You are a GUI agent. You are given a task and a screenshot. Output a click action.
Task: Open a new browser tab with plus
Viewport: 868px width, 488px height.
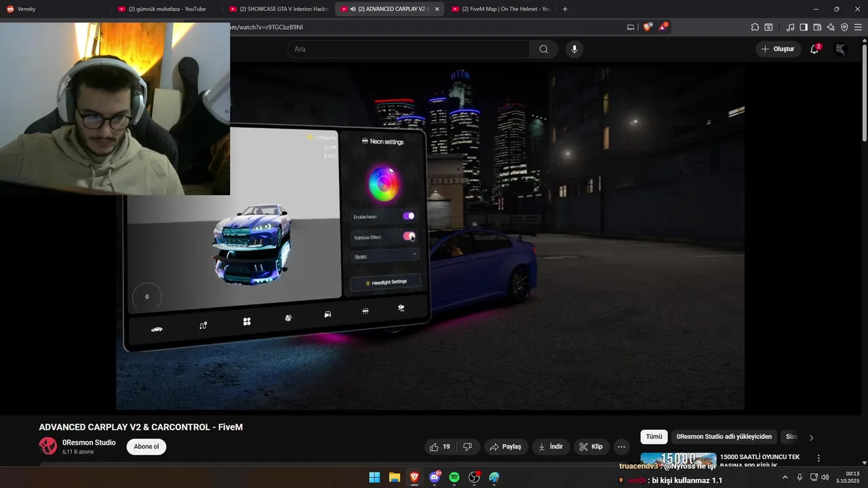pyautogui.click(x=565, y=9)
